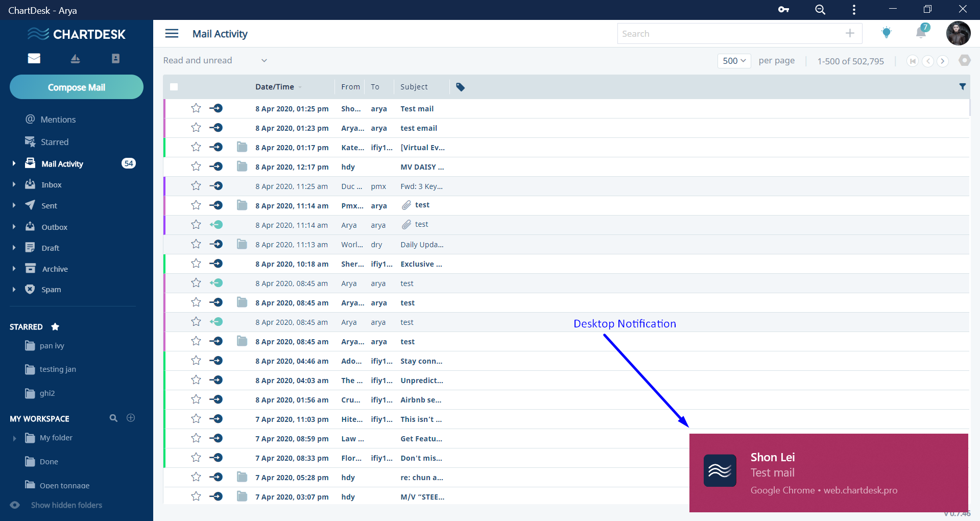Click the lightbulb tips icon
This screenshot has height=521, width=980.
pyautogui.click(x=887, y=33)
